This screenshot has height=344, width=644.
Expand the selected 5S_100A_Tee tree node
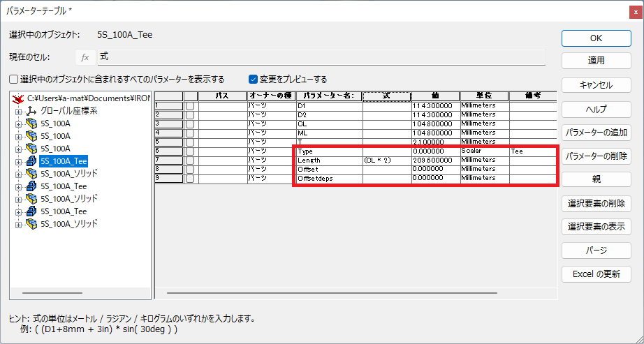tap(18, 161)
